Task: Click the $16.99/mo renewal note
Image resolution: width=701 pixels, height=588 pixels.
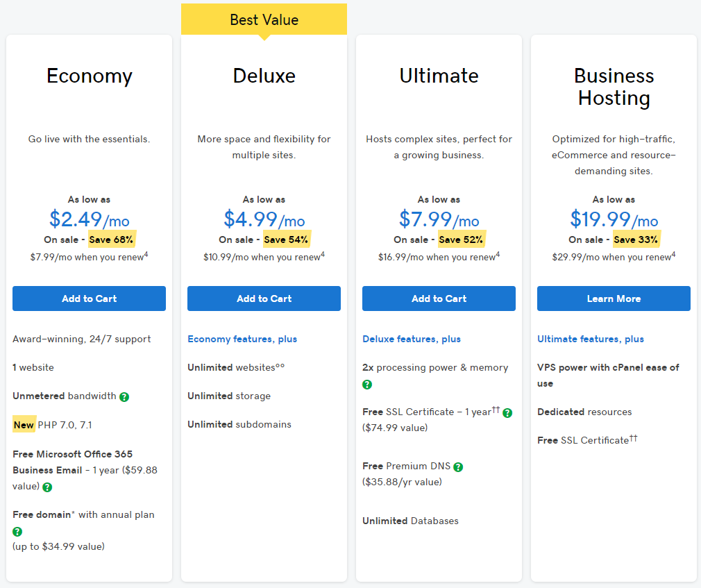Action: tap(439, 257)
